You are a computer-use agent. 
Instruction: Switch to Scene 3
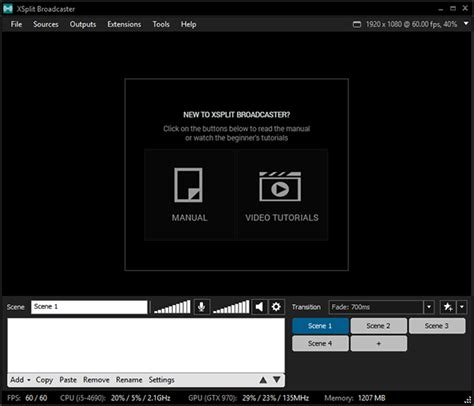(x=437, y=326)
